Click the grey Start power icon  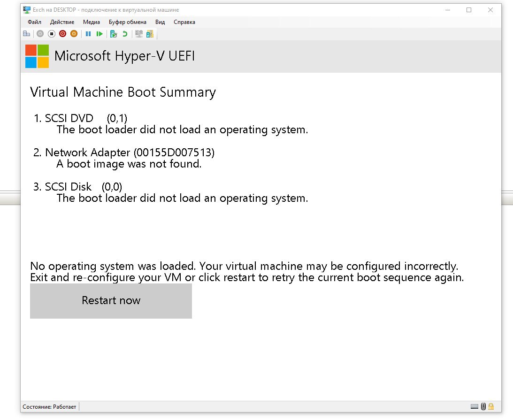click(x=40, y=34)
